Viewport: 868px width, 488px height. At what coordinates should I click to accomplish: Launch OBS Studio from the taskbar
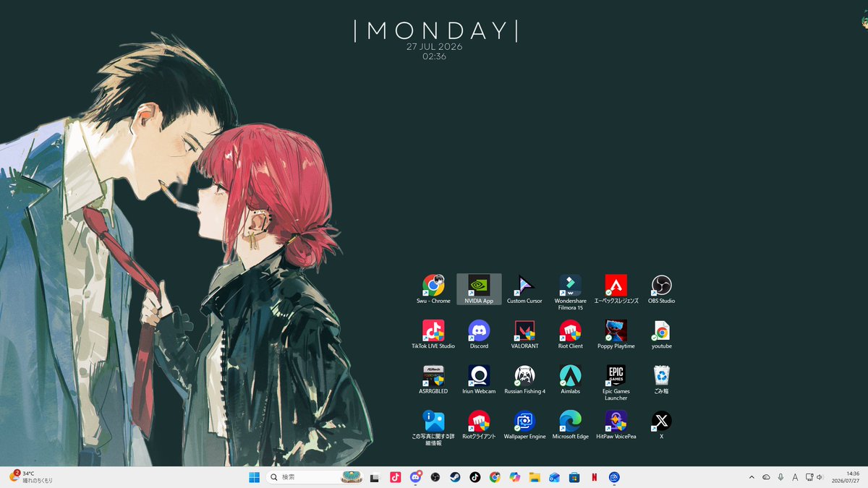[x=435, y=477]
